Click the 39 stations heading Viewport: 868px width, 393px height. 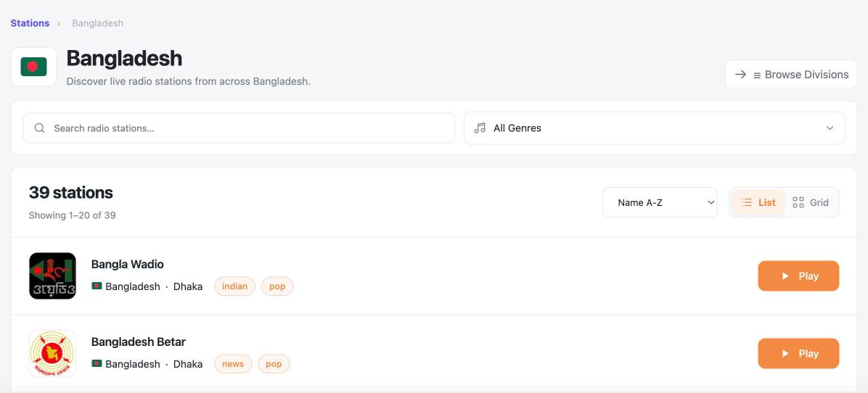[x=71, y=192]
